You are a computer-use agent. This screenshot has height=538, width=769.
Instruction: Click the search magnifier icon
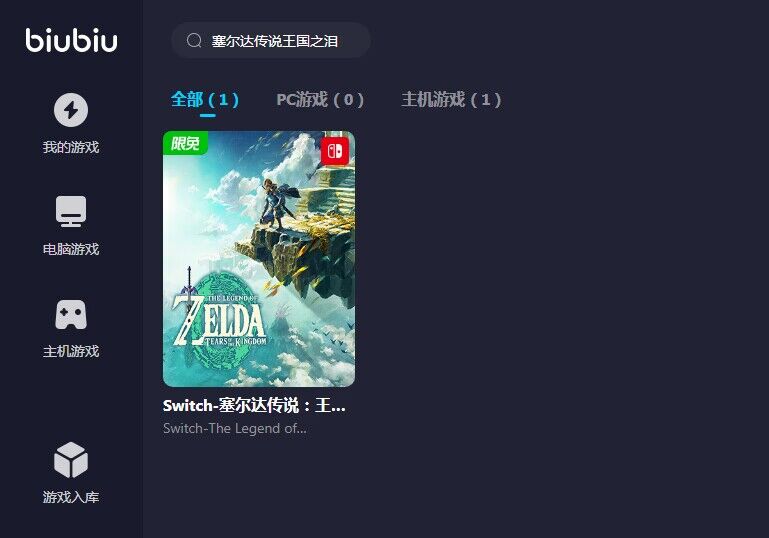[x=194, y=41]
